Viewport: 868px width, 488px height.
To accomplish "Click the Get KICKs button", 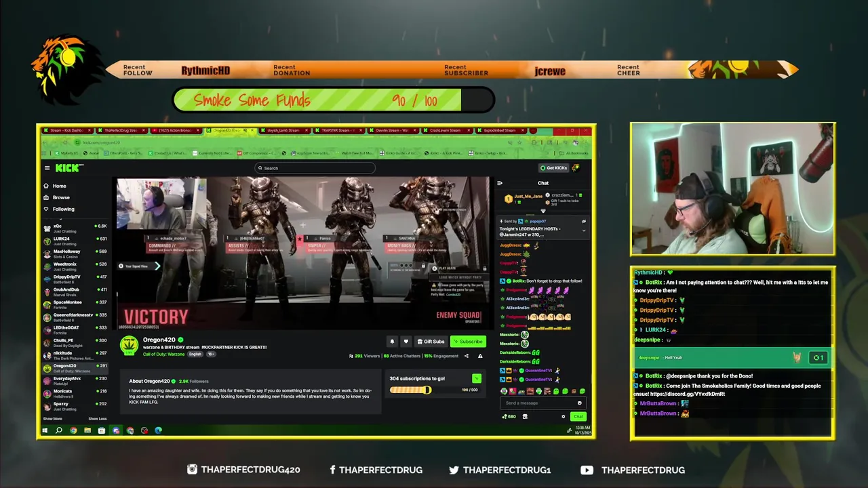I will (x=553, y=168).
